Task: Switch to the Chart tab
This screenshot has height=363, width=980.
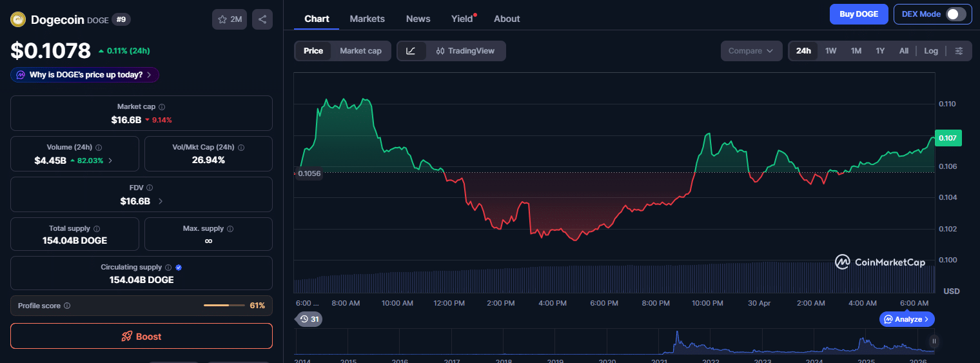Action: coord(317,19)
